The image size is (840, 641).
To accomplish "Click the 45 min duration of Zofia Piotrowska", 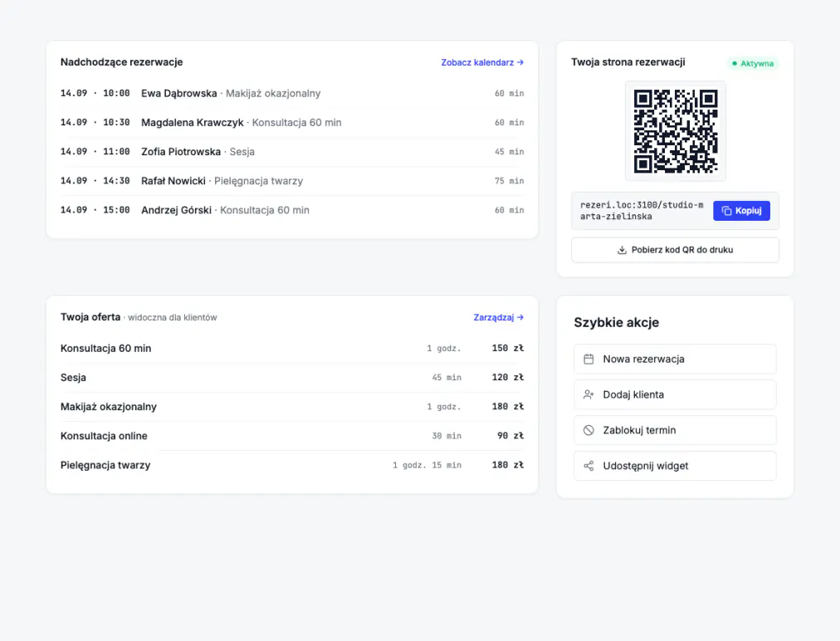I will [x=509, y=152].
